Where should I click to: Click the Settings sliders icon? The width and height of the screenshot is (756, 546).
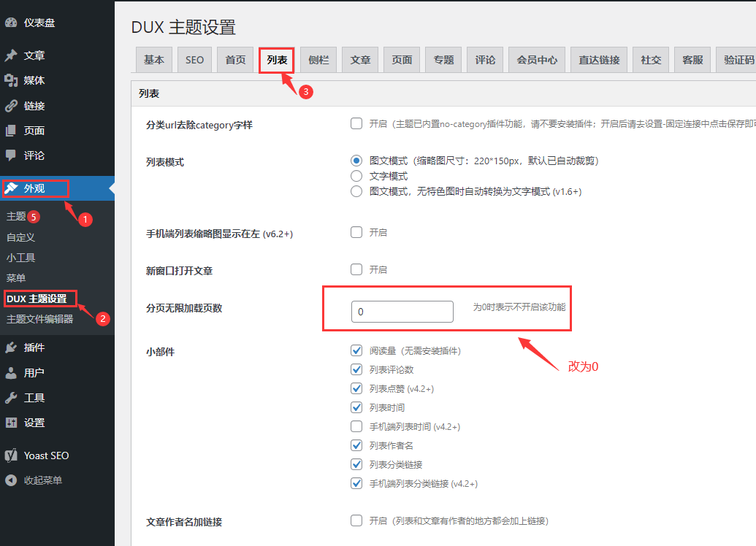pyautogui.click(x=11, y=423)
